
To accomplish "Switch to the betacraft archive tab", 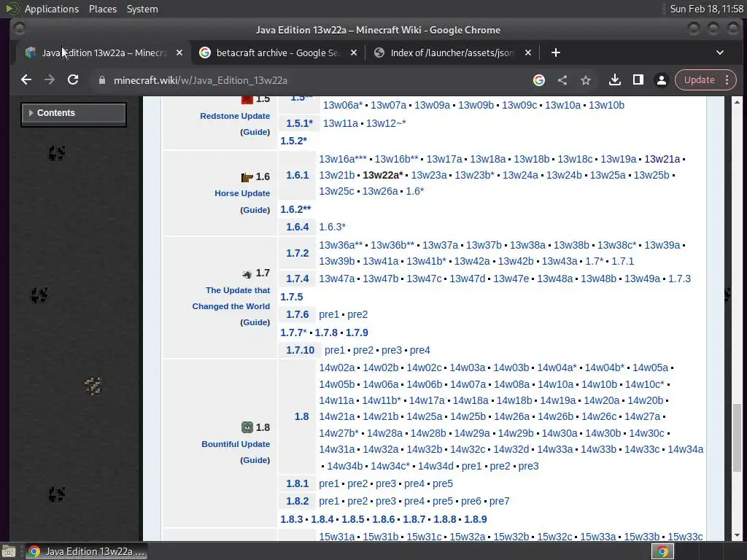I will coord(278,52).
